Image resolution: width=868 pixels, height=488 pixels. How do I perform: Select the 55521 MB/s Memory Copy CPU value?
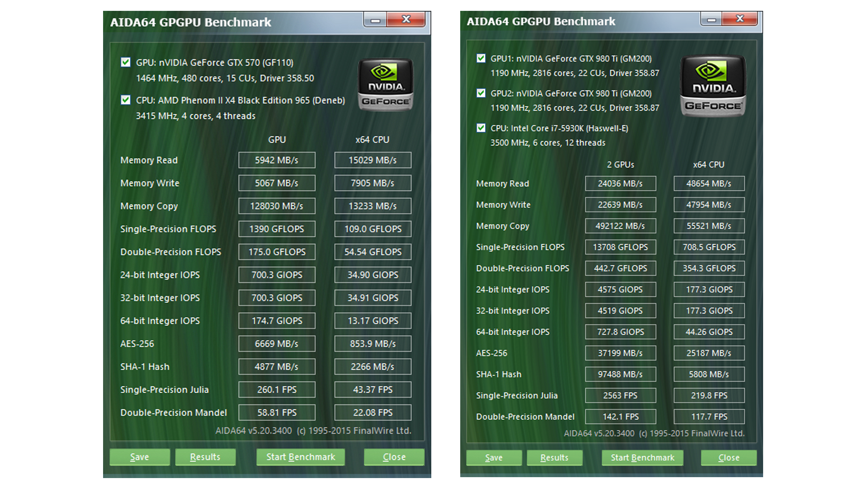click(x=709, y=226)
